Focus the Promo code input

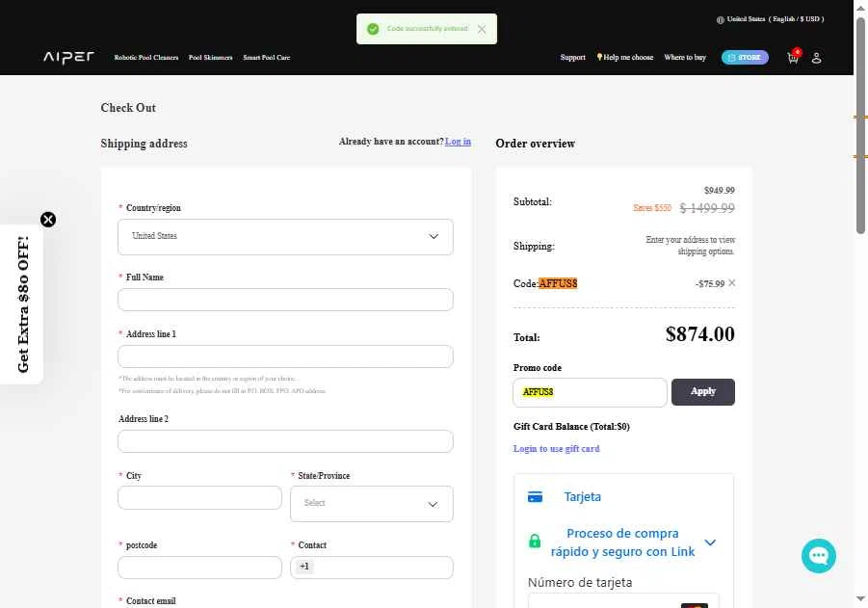pyautogui.click(x=591, y=392)
